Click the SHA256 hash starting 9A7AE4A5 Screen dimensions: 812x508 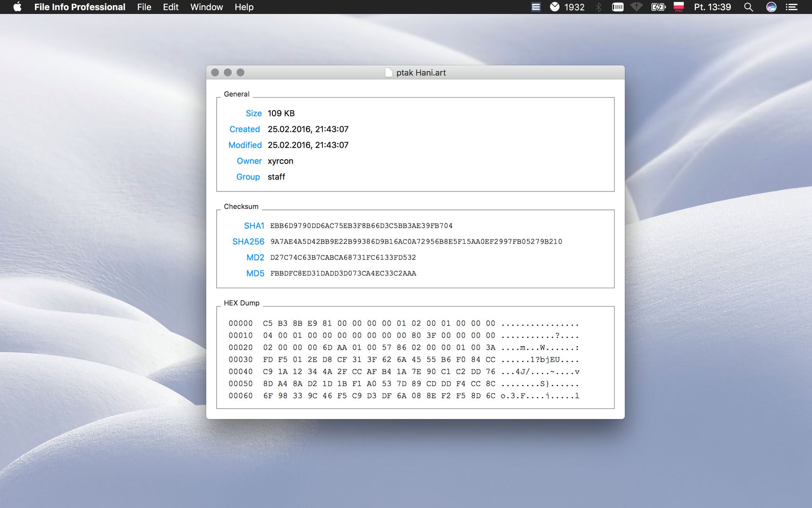click(x=416, y=241)
